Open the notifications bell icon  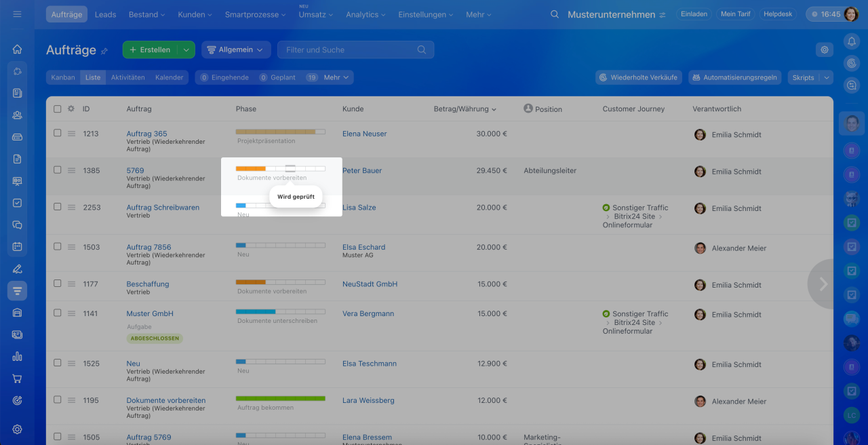coord(852,41)
